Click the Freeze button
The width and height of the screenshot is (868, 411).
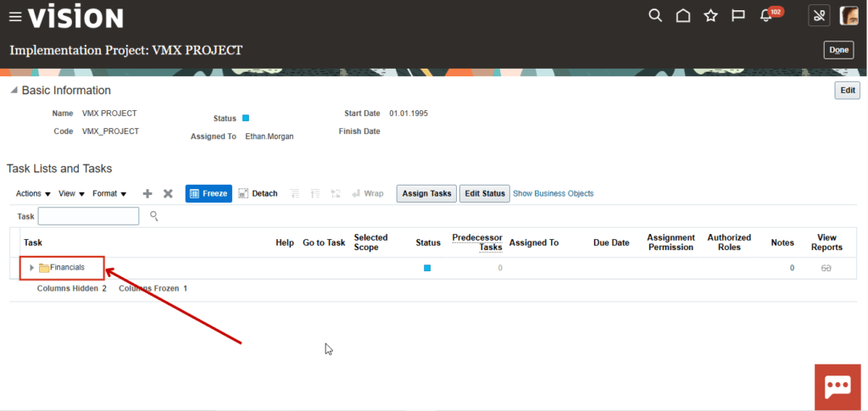tap(209, 193)
